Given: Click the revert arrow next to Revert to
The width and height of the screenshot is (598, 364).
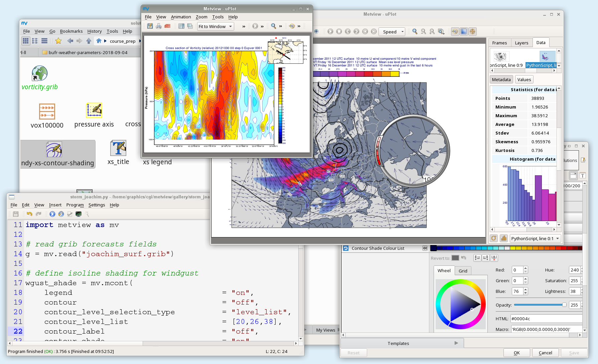Looking at the screenshot, I should (x=464, y=258).
